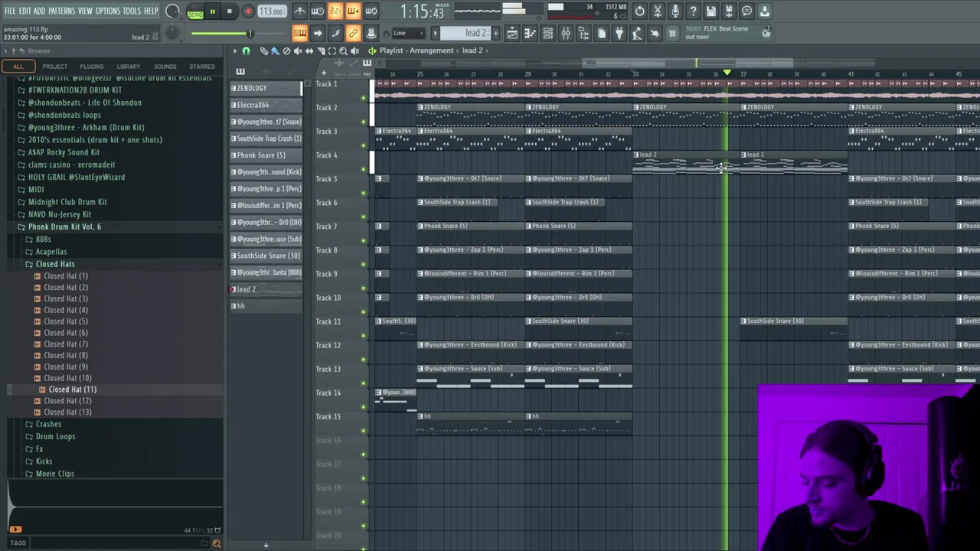The image size is (980, 551).
Task: Select the hh pattern in picker
Action: pos(266,306)
